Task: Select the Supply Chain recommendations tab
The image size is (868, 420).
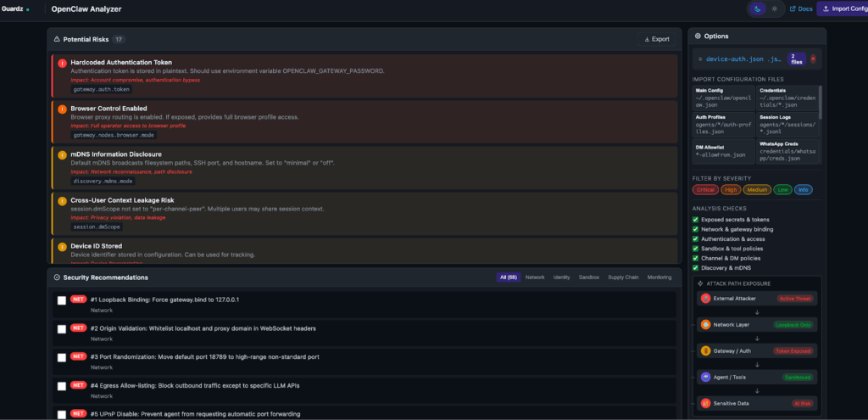Action: (623, 277)
